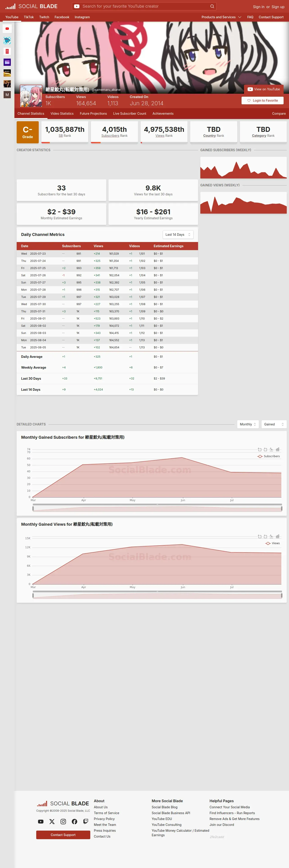Open the Terms of Service footer link
289x868 pixels.
point(106,813)
